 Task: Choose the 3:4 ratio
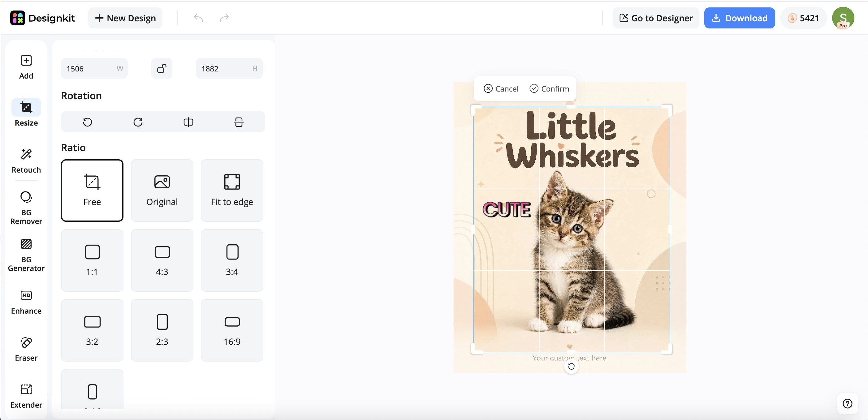coord(232,260)
